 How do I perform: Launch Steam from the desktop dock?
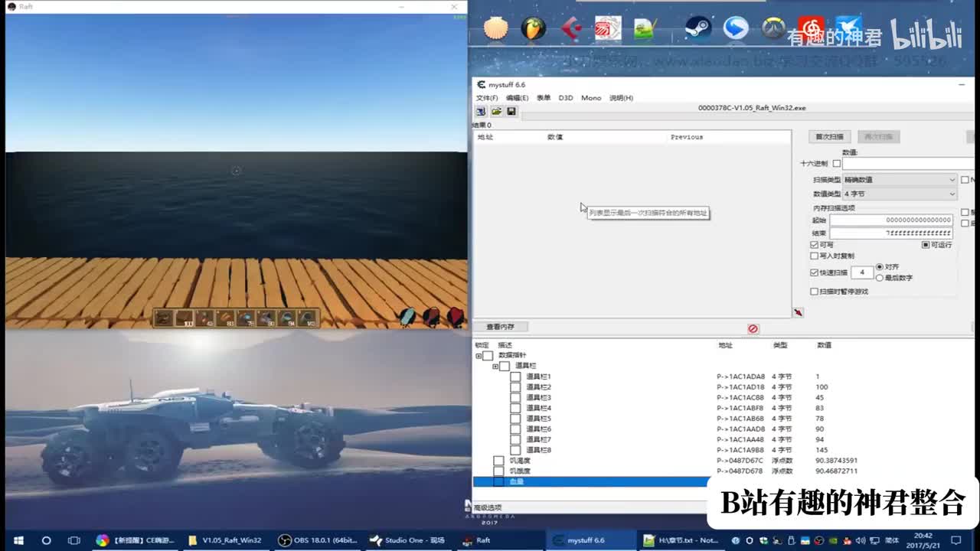click(697, 29)
